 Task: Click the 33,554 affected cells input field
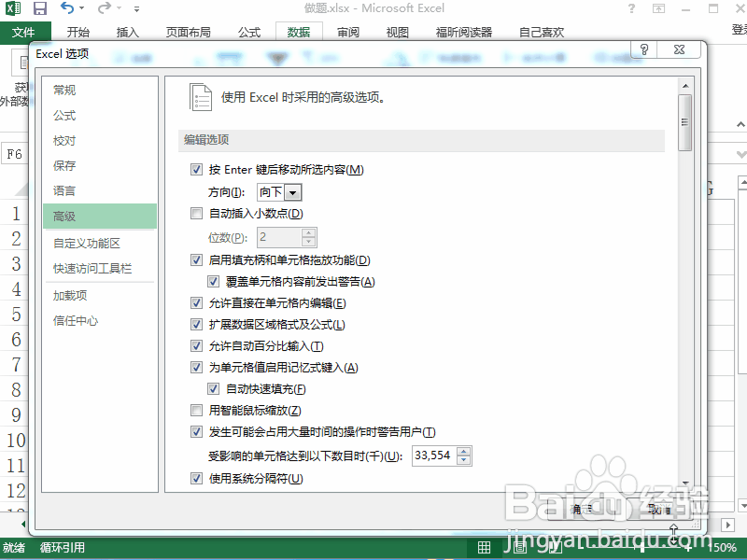434,455
